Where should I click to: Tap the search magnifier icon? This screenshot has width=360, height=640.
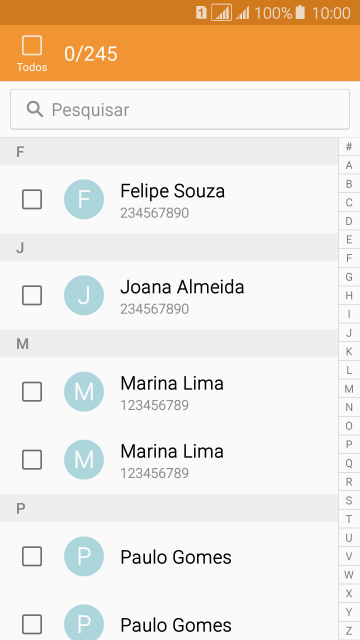click(x=35, y=109)
